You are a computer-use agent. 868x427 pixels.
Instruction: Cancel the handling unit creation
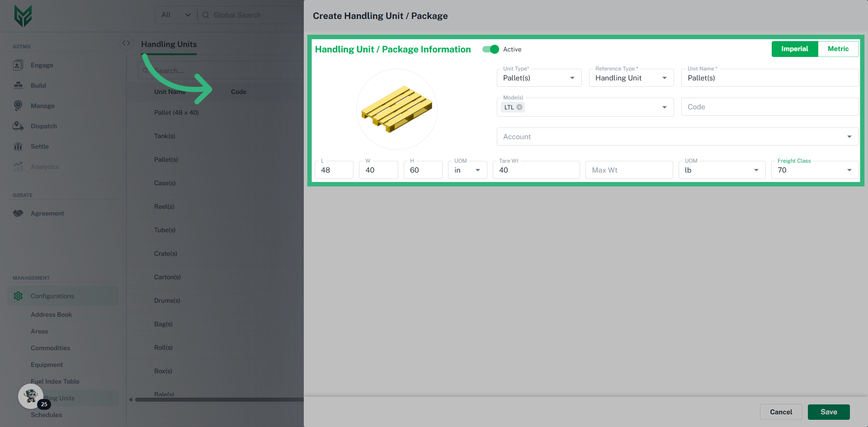[781, 412]
